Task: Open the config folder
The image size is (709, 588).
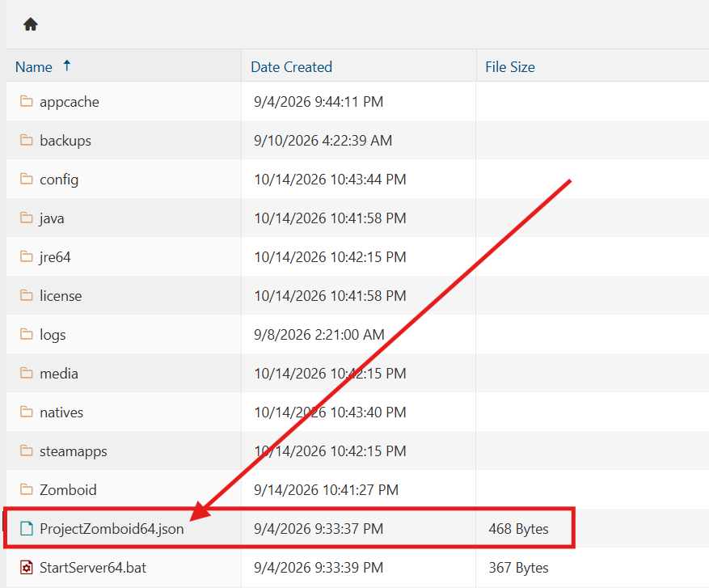Action: click(59, 180)
